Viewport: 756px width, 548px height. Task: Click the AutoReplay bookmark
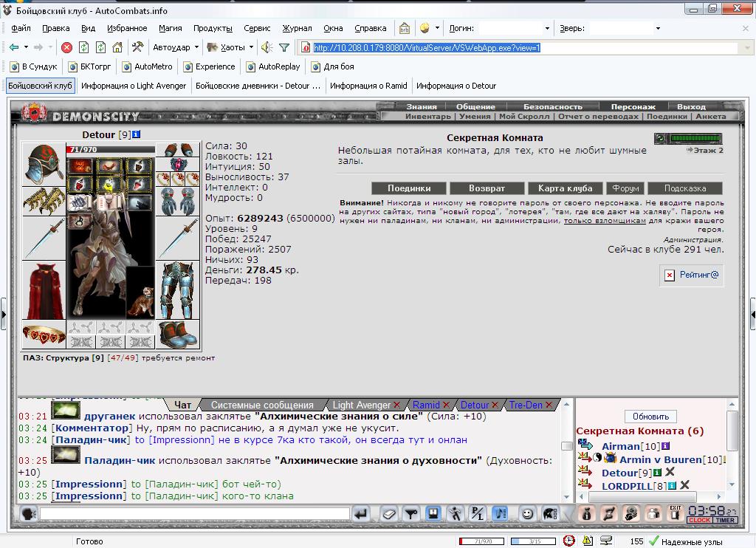(273, 66)
